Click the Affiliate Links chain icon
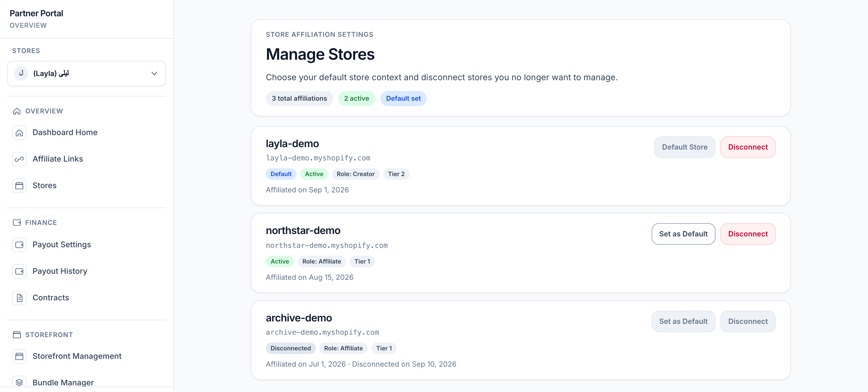 tap(19, 159)
